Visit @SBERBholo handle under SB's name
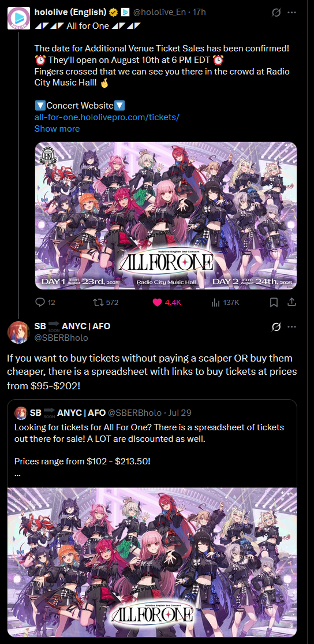 (x=61, y=338)
